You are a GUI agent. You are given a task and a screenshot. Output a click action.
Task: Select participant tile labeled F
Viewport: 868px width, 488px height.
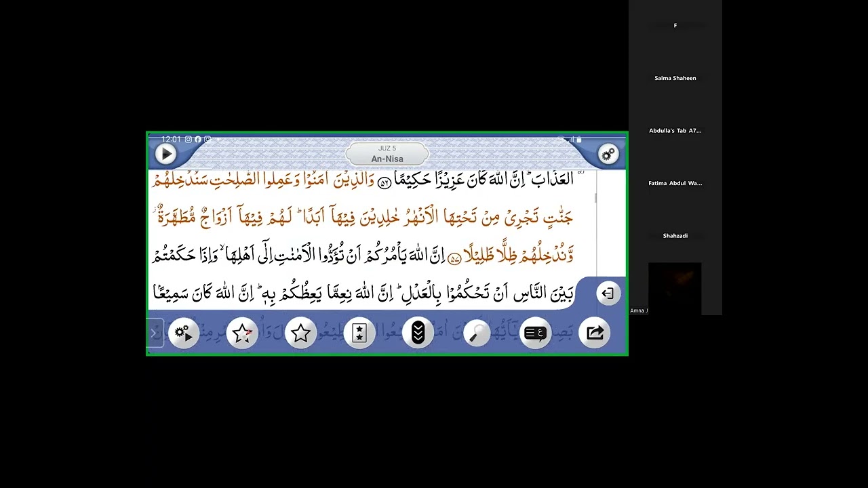click(675, 26)
